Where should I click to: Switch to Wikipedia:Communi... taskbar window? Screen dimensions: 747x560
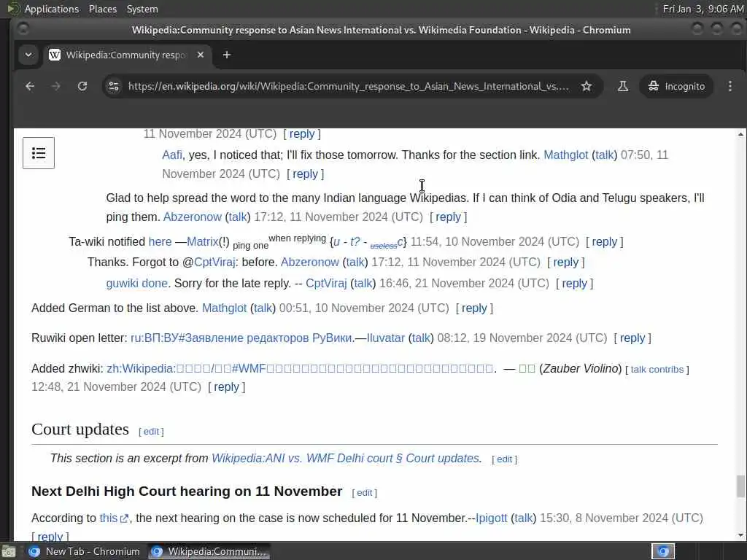[x=209, y=551]
